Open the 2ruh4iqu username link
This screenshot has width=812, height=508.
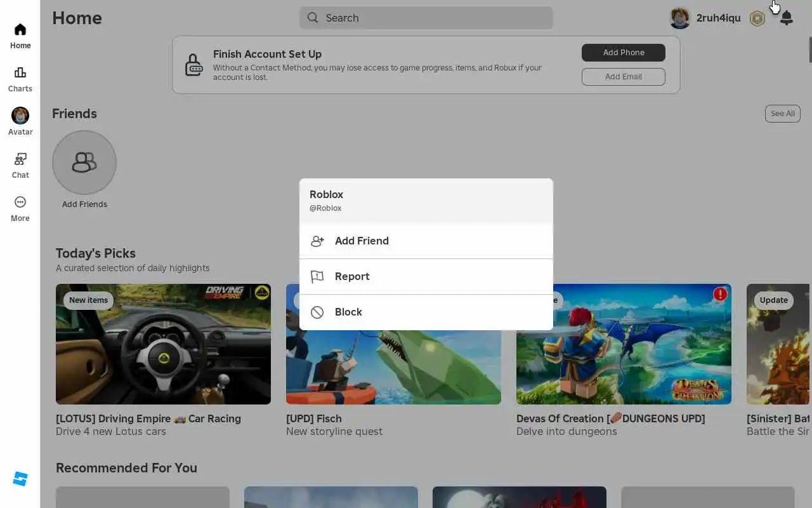click(718, 18)
